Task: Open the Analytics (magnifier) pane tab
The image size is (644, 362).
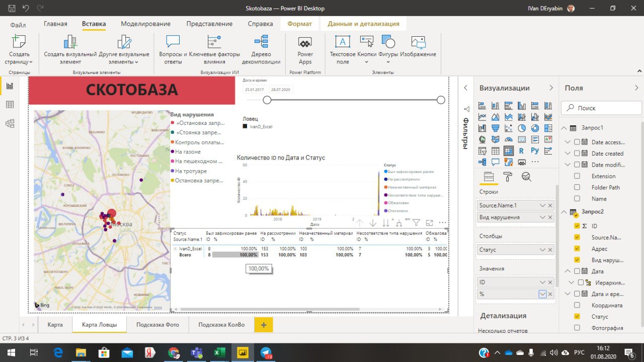Action: pos(527,176)
